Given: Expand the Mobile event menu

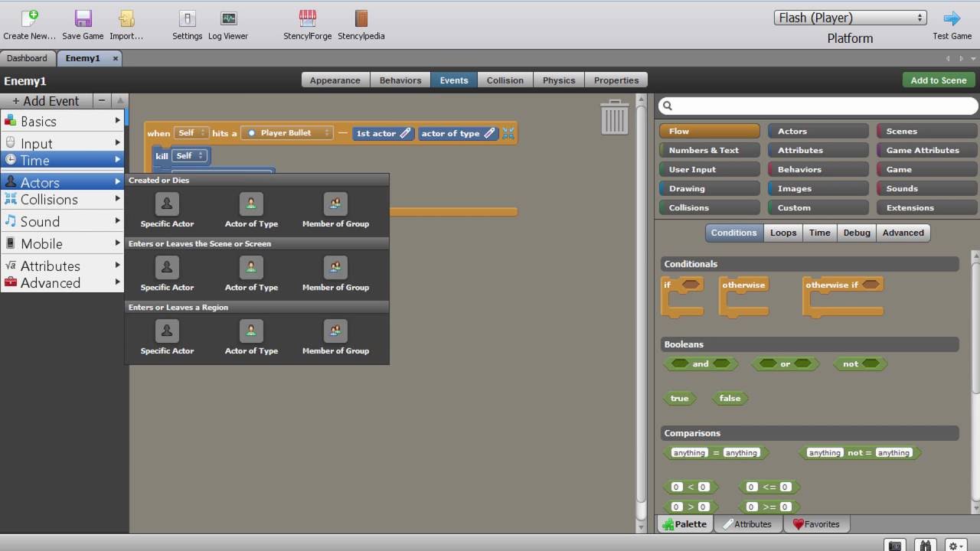Looking at the screenshot, I should pos(63,243).
